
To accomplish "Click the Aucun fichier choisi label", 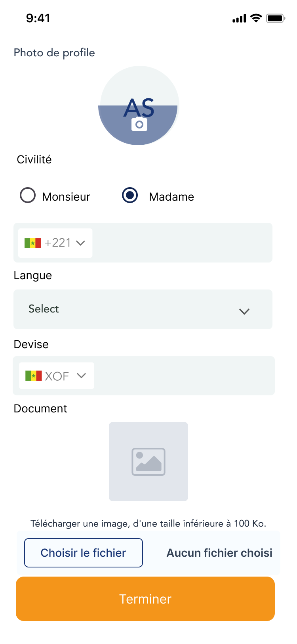I will pos(219,553).
